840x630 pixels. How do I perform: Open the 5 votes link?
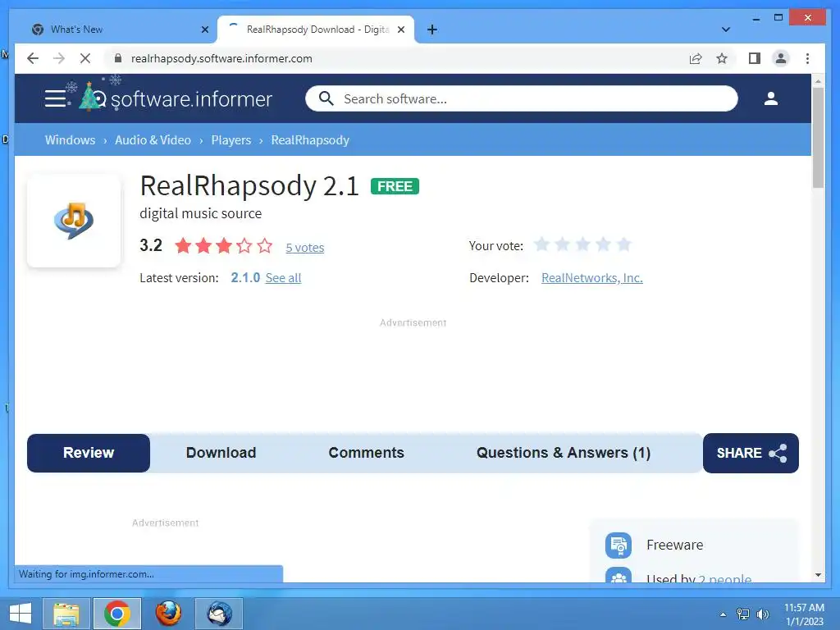tap(305, 248)
